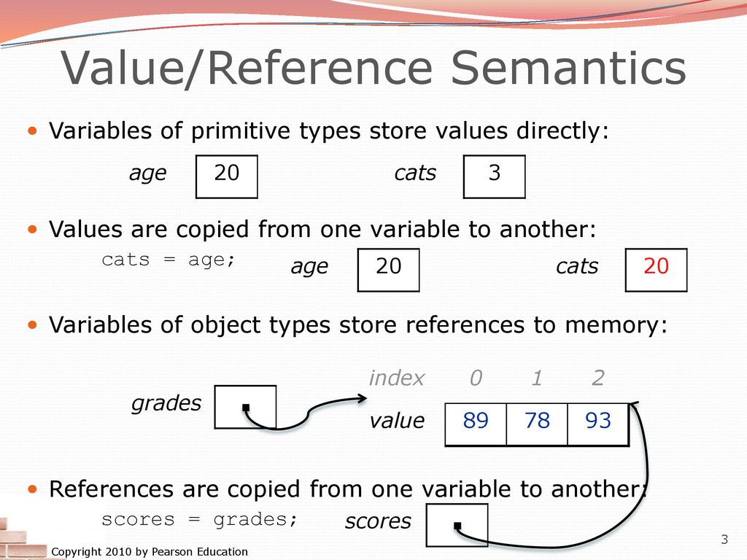Screen dimensions: 747x560
Task: Click index number 2
Action: 598,378
